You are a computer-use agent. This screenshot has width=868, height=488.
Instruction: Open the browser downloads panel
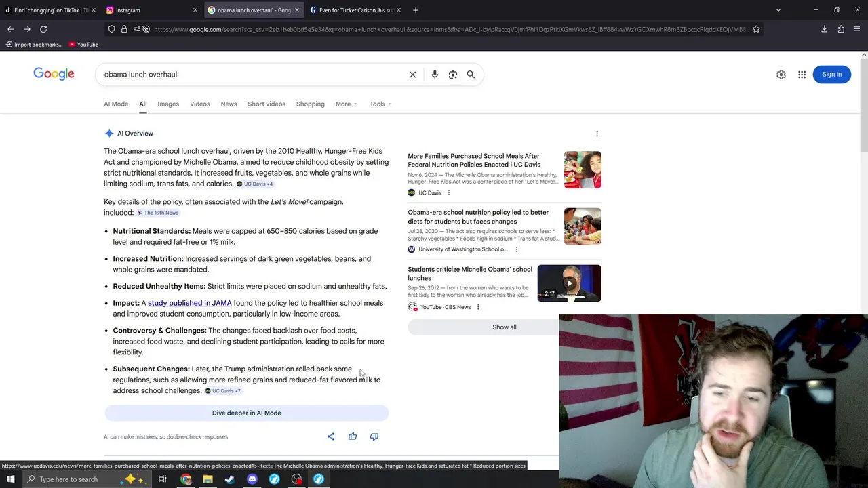[825, 29]
